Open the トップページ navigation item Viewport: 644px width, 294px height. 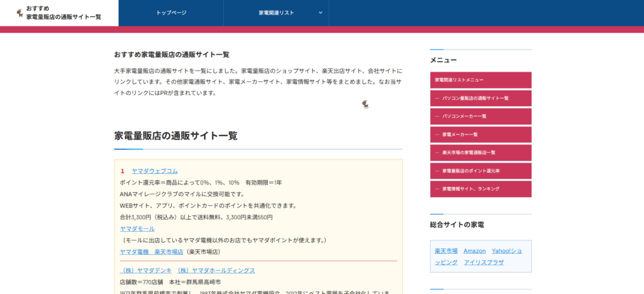pyautogui.click(x=171, y=13)
